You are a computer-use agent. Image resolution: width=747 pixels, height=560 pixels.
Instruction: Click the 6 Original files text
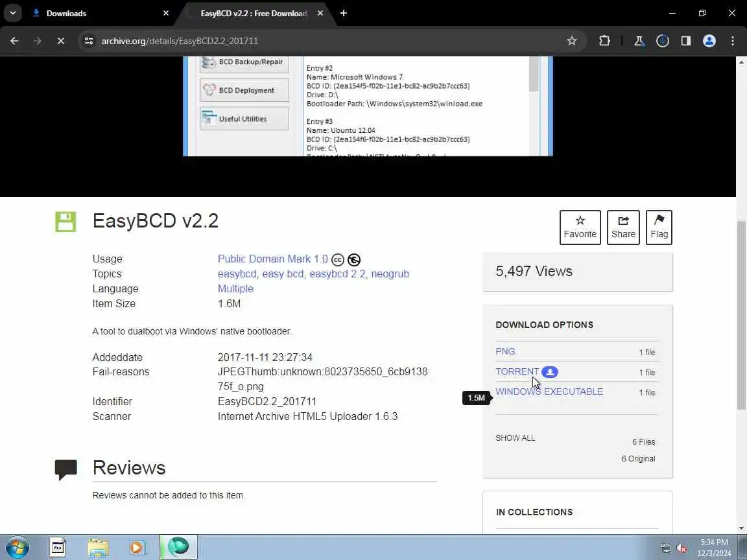click(x=638, y=459)
